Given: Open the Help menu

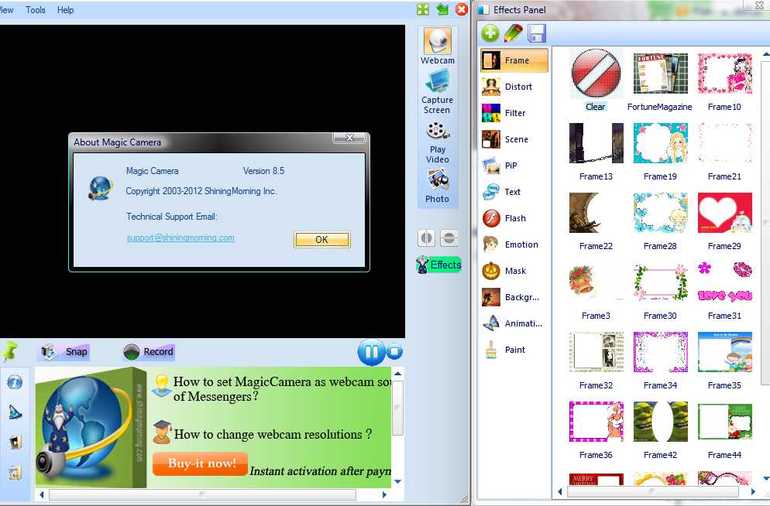Looking at the screenshot, I should point(65,10).
